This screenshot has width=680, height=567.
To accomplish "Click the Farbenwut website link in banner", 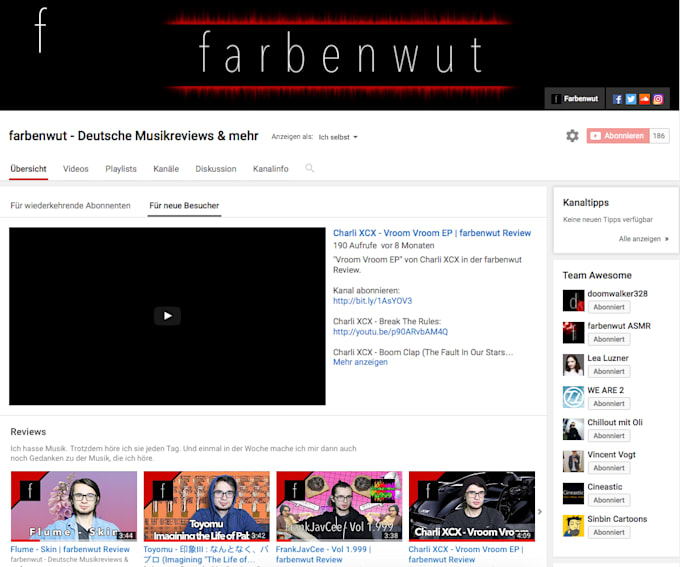I will [574, 99].
